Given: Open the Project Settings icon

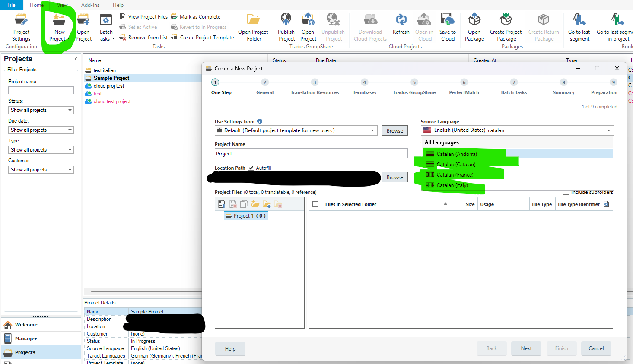Looking at the screenshot, I should [x=21, y=26].
